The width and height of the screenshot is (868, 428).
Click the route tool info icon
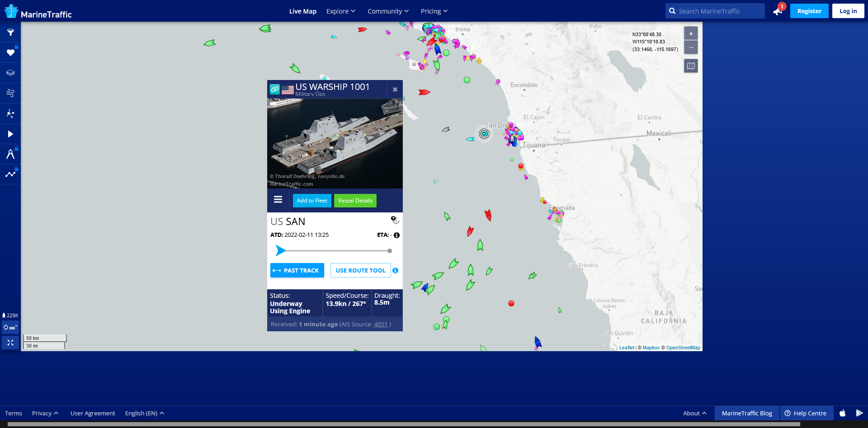pos(396,270)
